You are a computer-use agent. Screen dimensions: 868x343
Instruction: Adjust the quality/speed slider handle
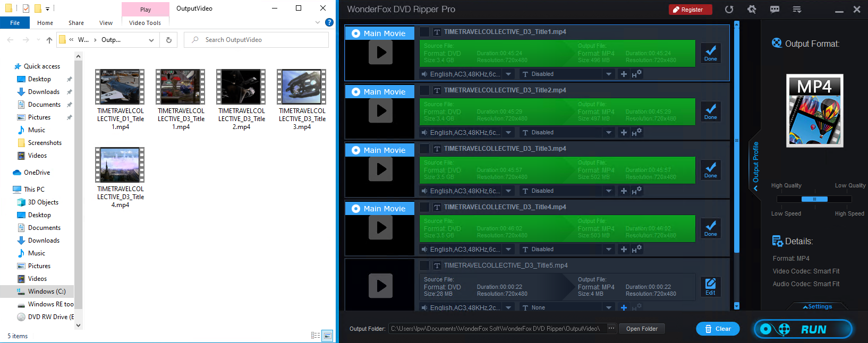pos(814,199)
